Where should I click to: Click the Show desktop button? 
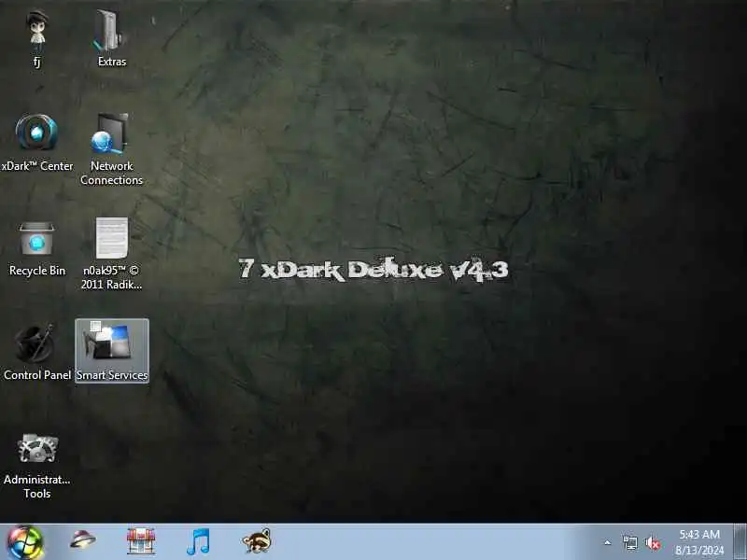pyautogui.click(x=740, y=542)
